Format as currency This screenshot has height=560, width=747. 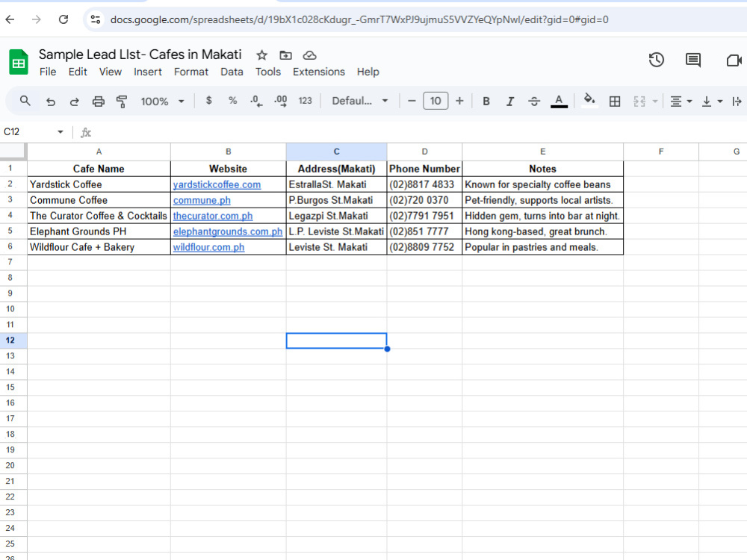(208, 101)
